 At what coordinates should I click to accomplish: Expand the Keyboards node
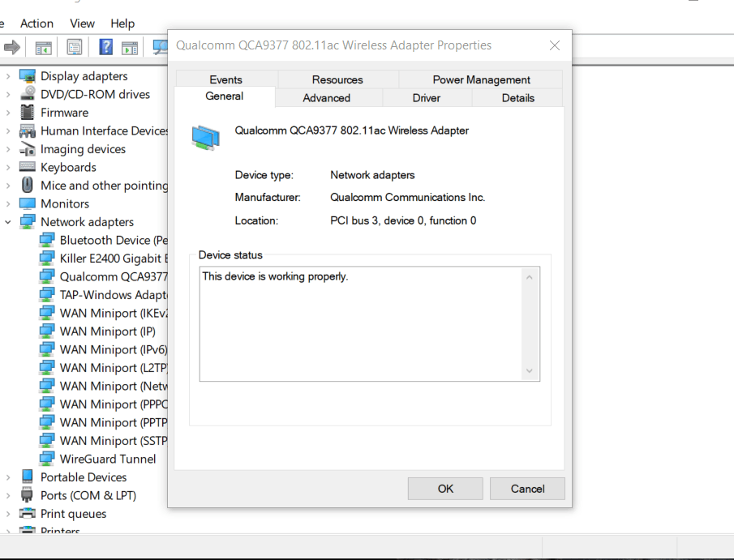[8, 167]
